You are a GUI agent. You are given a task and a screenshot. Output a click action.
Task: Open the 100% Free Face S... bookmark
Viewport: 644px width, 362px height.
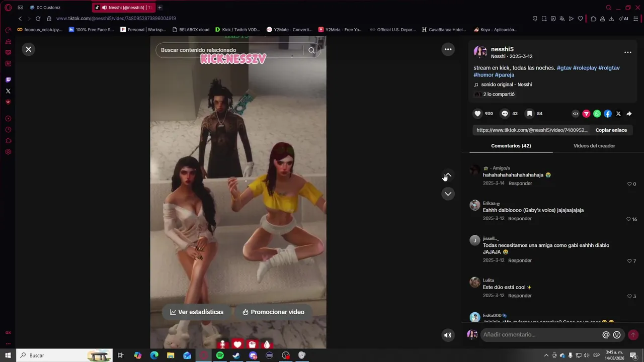pos(92,30)
